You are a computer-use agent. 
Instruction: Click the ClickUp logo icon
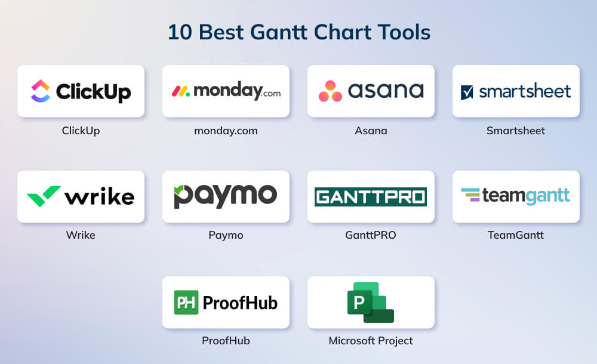pos(41,91)
